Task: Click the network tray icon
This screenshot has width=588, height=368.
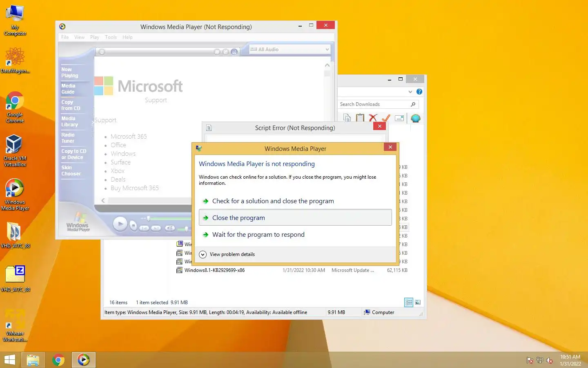Action: pyautogui.click(x=540, y=360)
